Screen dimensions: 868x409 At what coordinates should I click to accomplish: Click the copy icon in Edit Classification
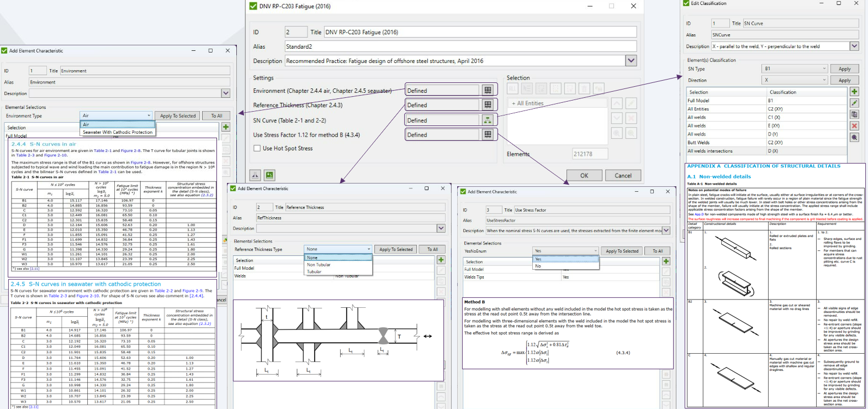point(854,114)
